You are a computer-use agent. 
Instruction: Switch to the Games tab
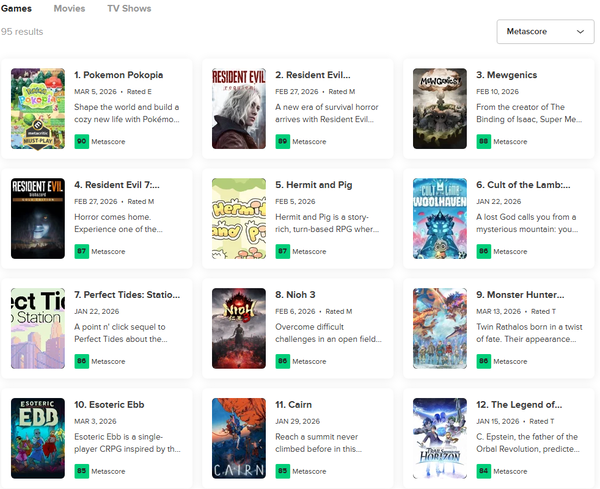pyautogui.click(x=16, y=8)
